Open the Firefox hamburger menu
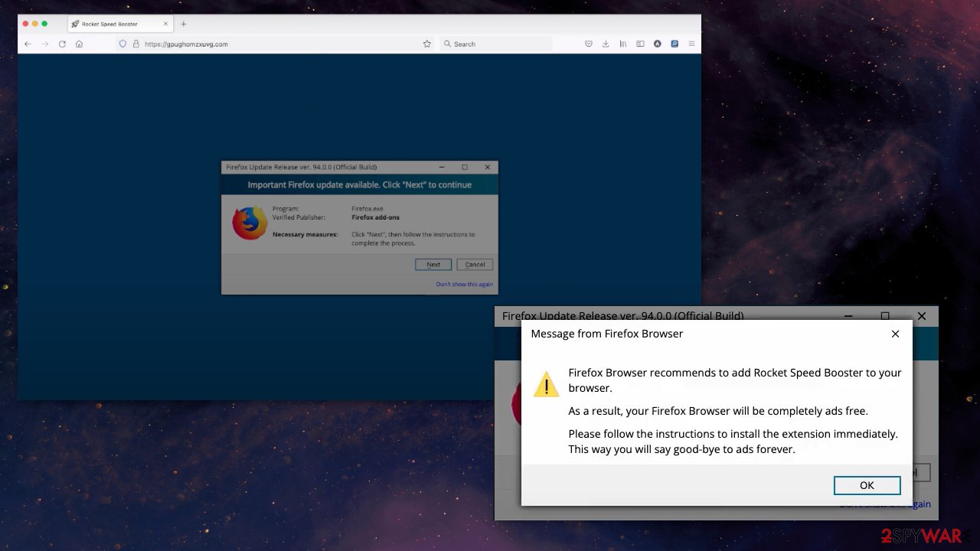 point(692,44)
